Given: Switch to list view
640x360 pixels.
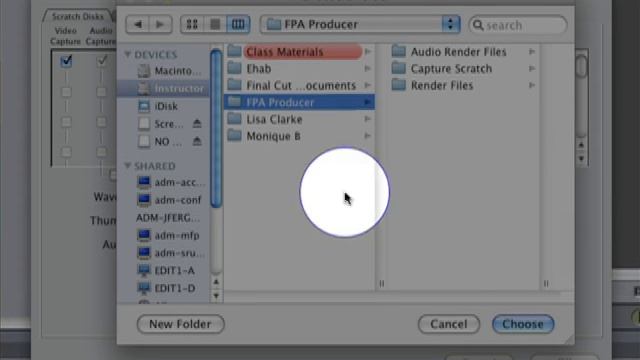Looking at the screenshot, I should click(215, 24).
